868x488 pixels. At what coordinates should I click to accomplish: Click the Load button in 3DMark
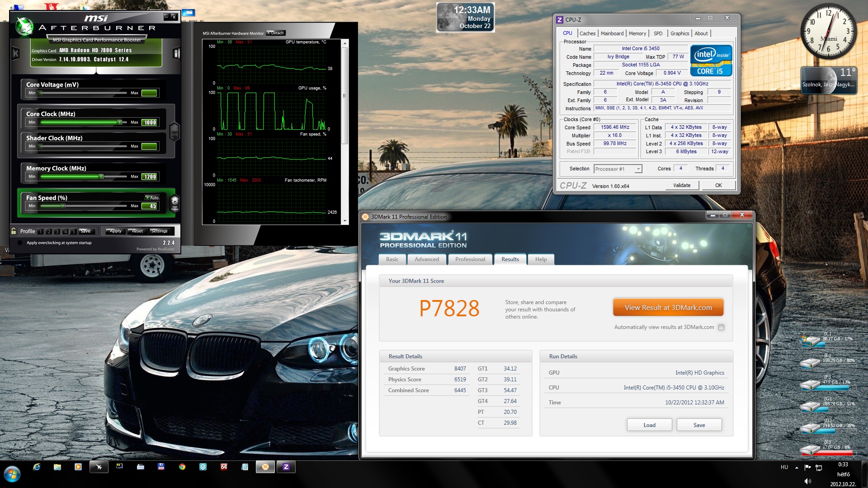coord(649,425)
